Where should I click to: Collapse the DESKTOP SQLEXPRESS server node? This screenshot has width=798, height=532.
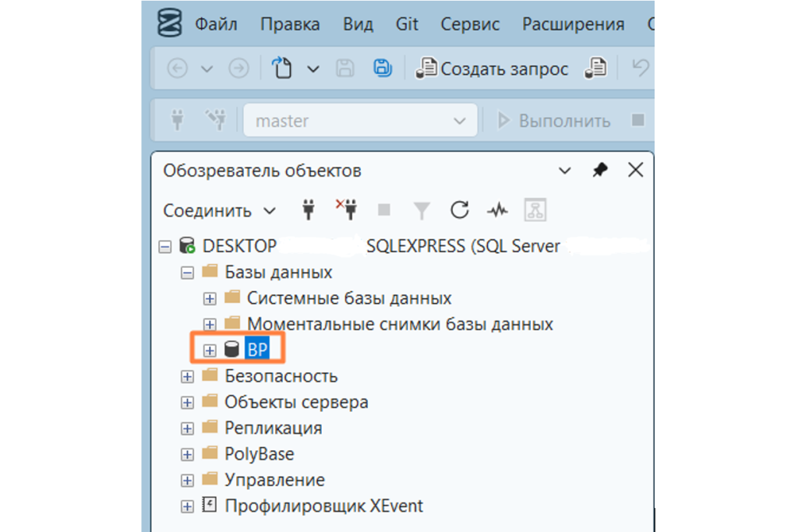click(x=165, y=247)
